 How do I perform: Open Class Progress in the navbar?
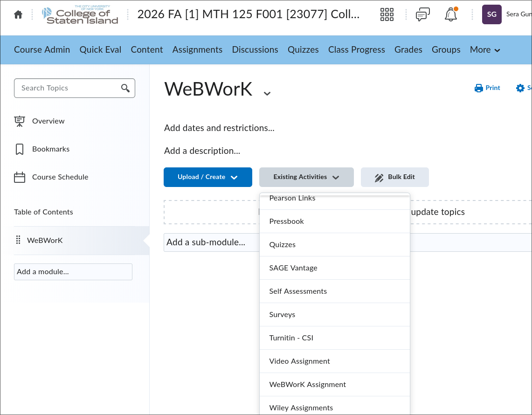click(357, 50)
